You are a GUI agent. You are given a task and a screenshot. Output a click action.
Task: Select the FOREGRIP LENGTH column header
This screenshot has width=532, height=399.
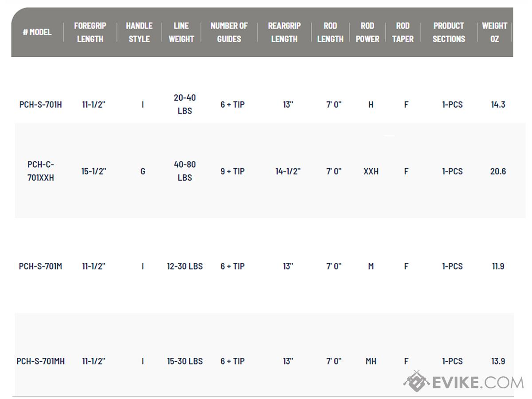90,32
